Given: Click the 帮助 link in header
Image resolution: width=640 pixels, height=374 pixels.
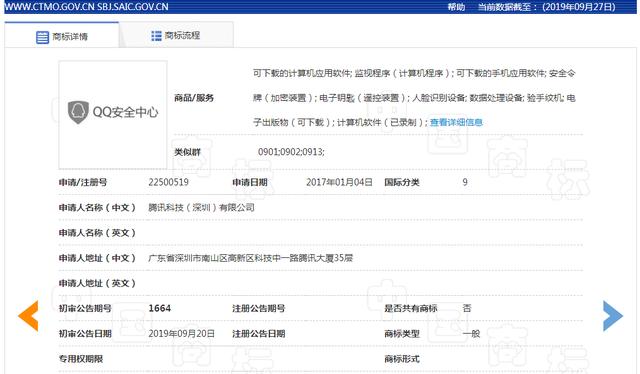Looking at the screenshot, I should tap(456, 7).
